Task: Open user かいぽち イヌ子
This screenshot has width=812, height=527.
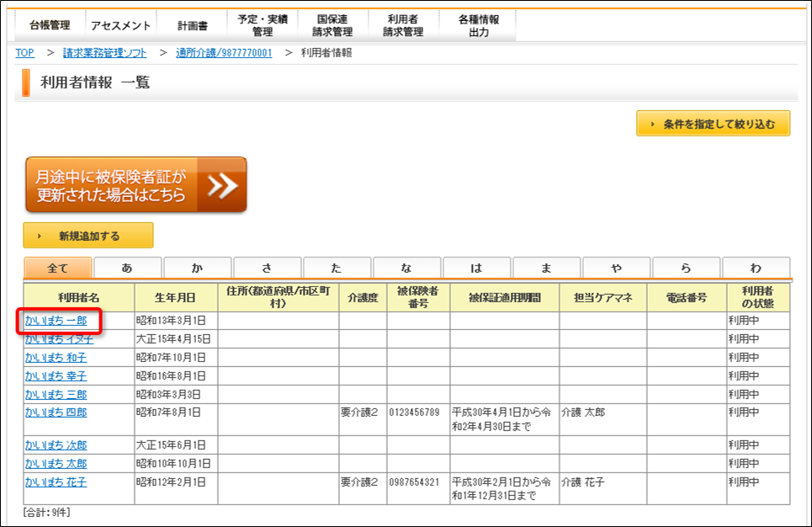Action: 59,339
